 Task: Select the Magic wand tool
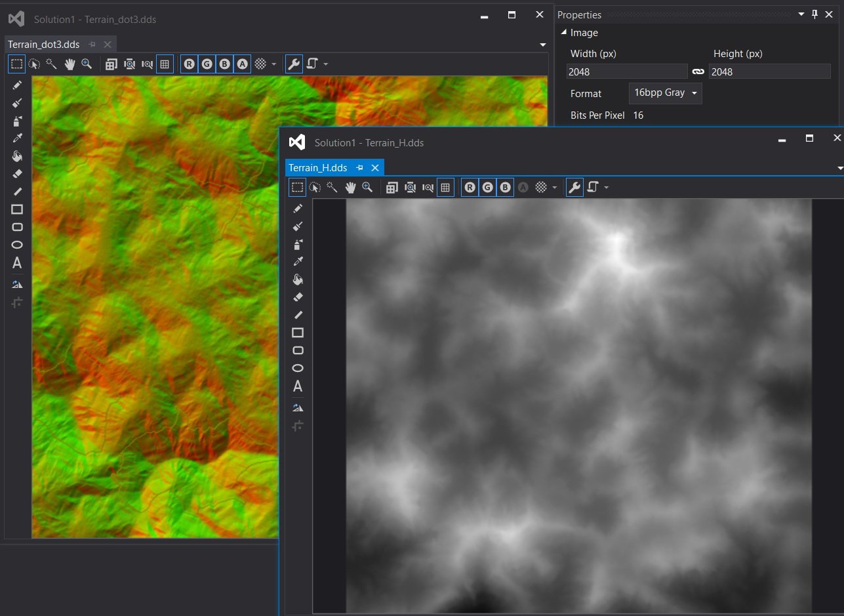(52, 64)
